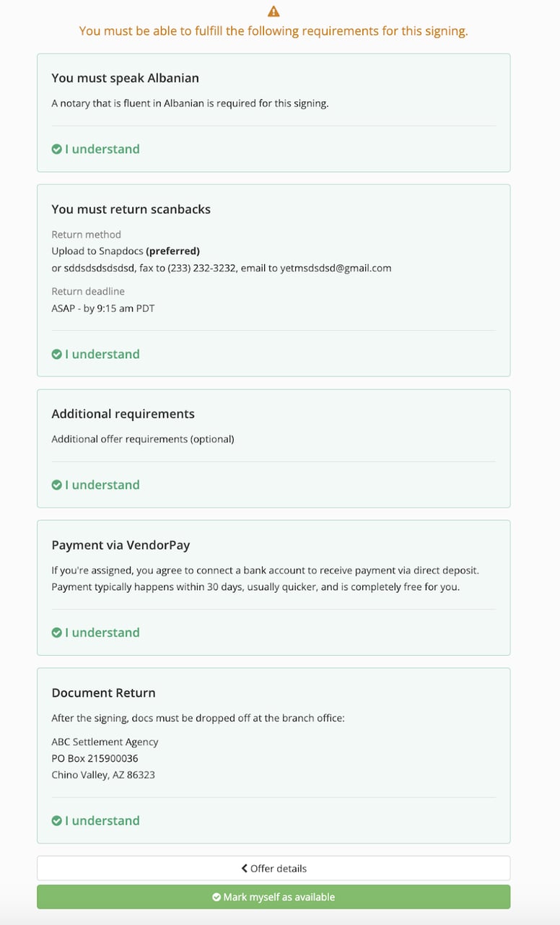Click check icon under Payment via VendorPay
The height and width of the screenshot is (925, 560).
tap(56, 633)
